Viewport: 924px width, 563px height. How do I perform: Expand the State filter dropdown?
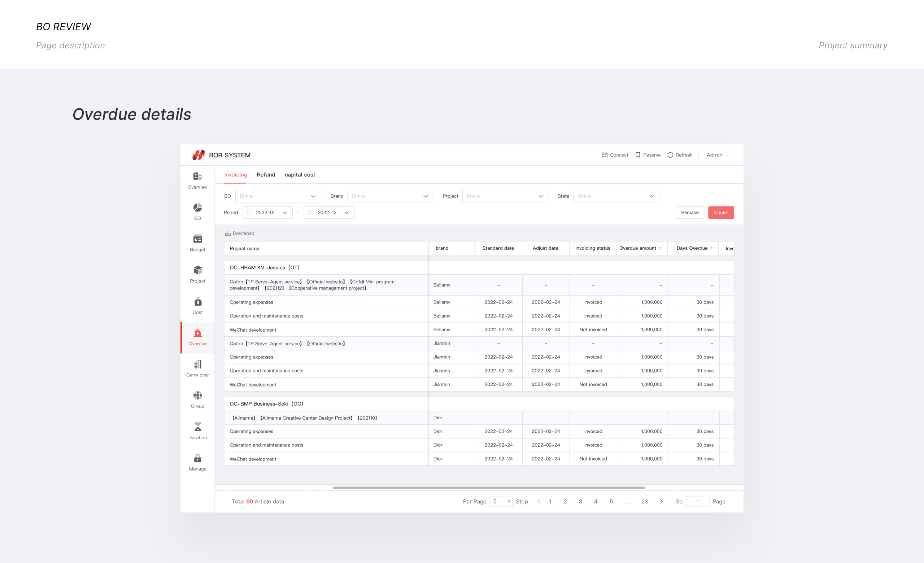point(616,196)
